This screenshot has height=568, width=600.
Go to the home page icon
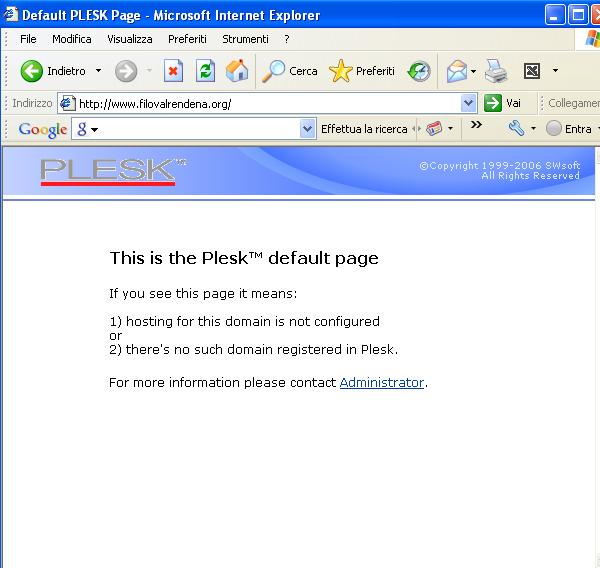click(237, 70)
